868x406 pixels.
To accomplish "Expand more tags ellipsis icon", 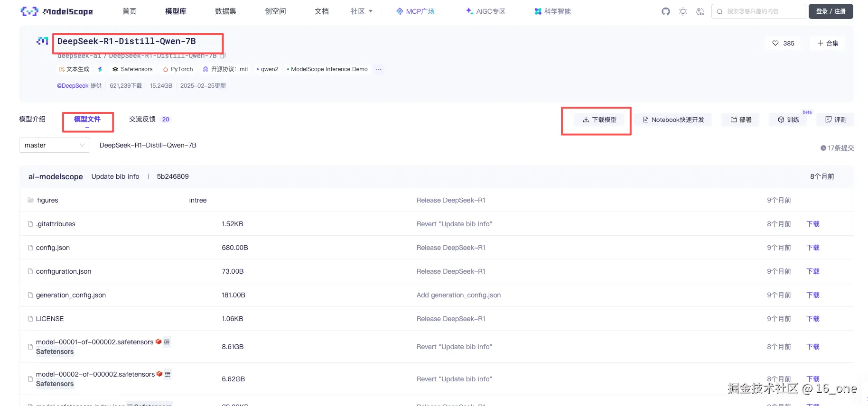I will (378, 69).
